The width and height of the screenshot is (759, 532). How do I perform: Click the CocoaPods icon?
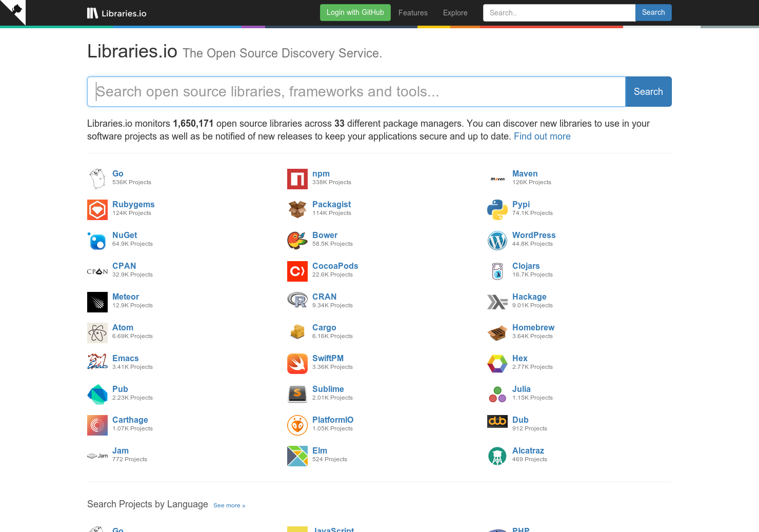[297, 271]
